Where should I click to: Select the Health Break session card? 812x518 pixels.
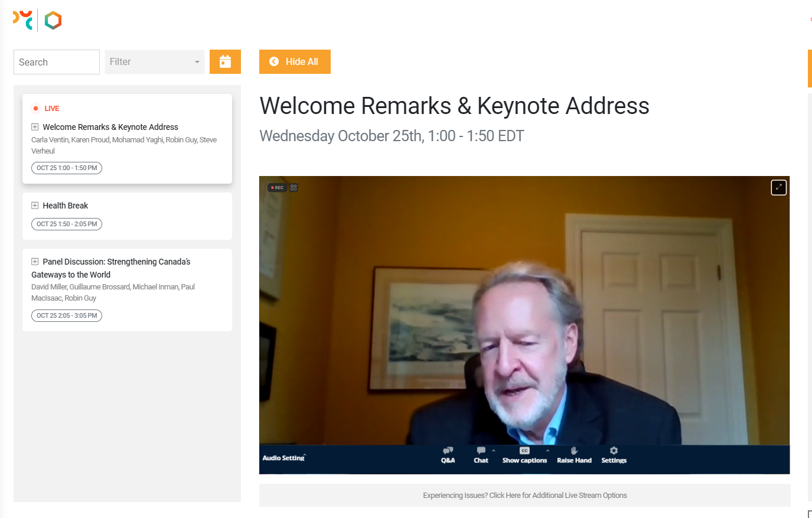(127, 215)
